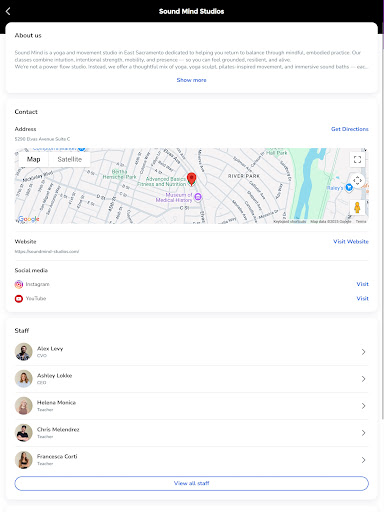384x512 pixels.
Task: Open Get Directions for the address
Action: tap(350, 129)
